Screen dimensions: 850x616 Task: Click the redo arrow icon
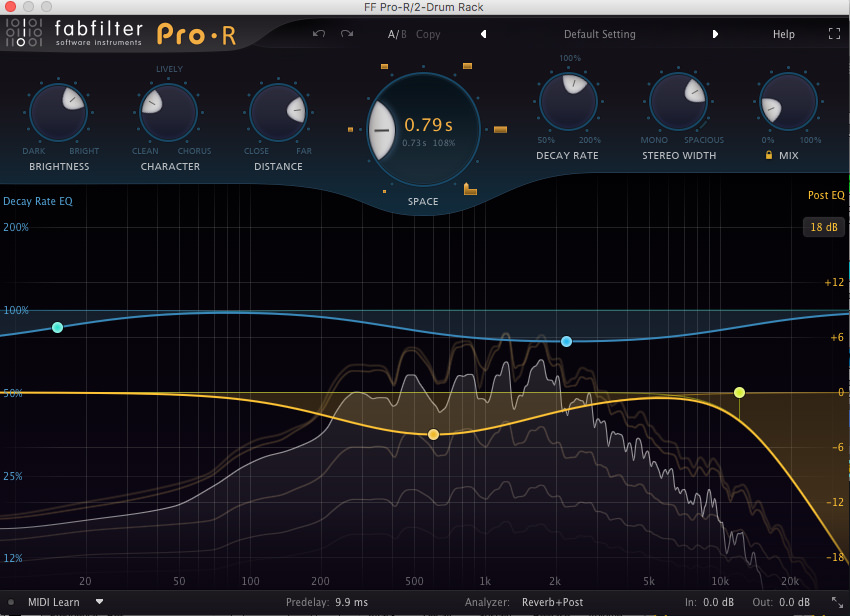(347, 34)
